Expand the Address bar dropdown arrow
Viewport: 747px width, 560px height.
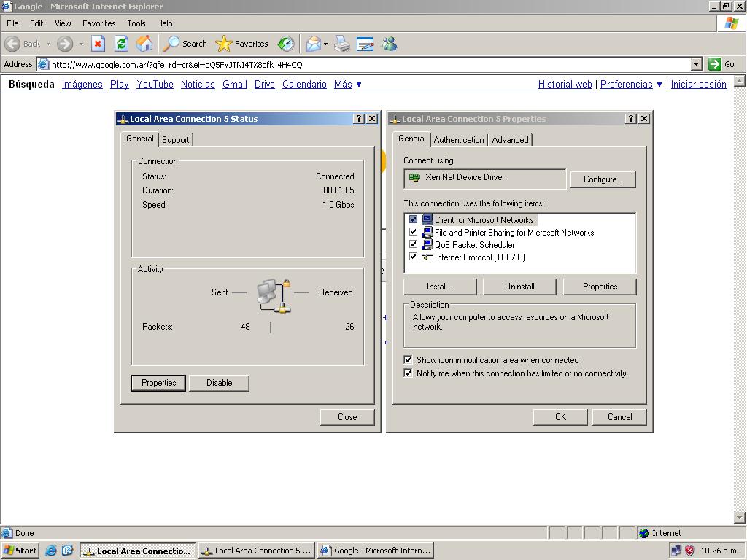coord(696,64)
